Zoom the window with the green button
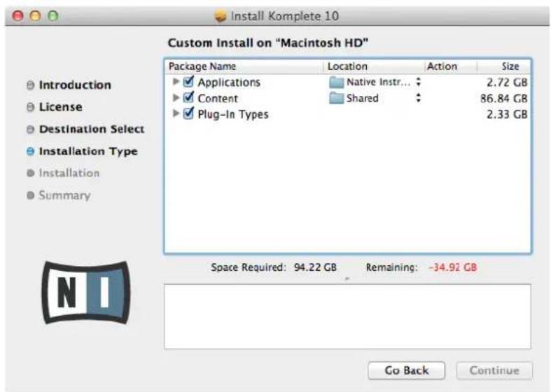 53,16
